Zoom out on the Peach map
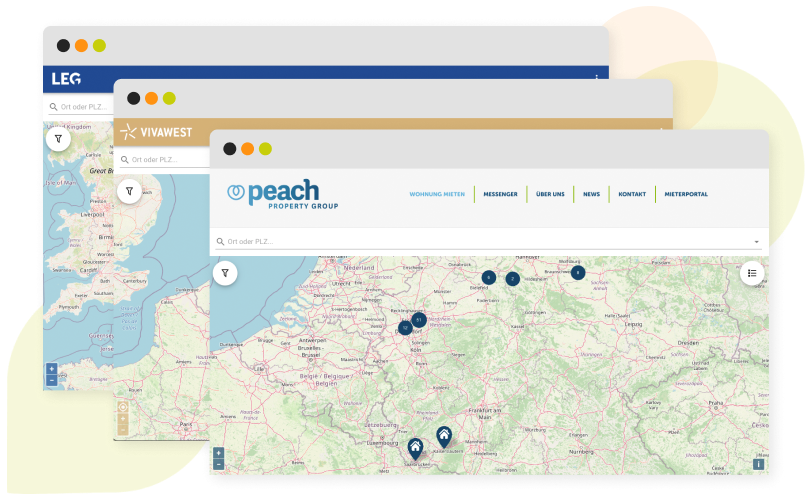The height and width of the screenshot is (500, 812). [x=218, y=464]
